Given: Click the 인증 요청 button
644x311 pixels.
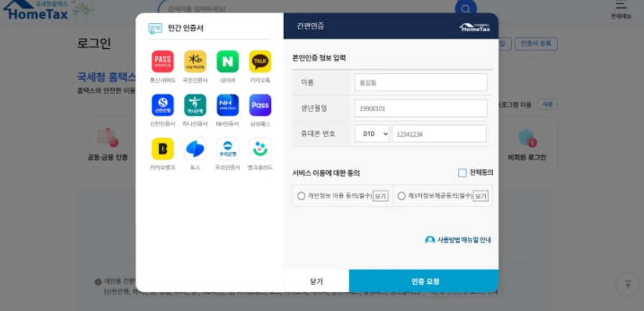Looking at the screenshot, I should click(424, 282).
